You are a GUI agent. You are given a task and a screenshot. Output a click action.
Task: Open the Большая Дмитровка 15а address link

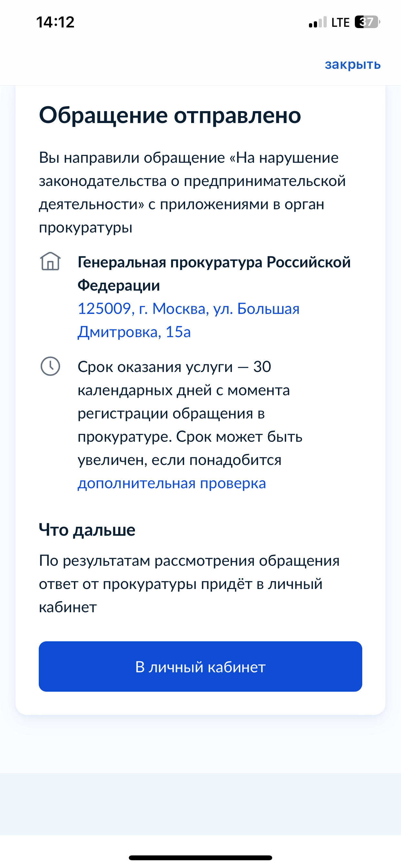(188, 320)
